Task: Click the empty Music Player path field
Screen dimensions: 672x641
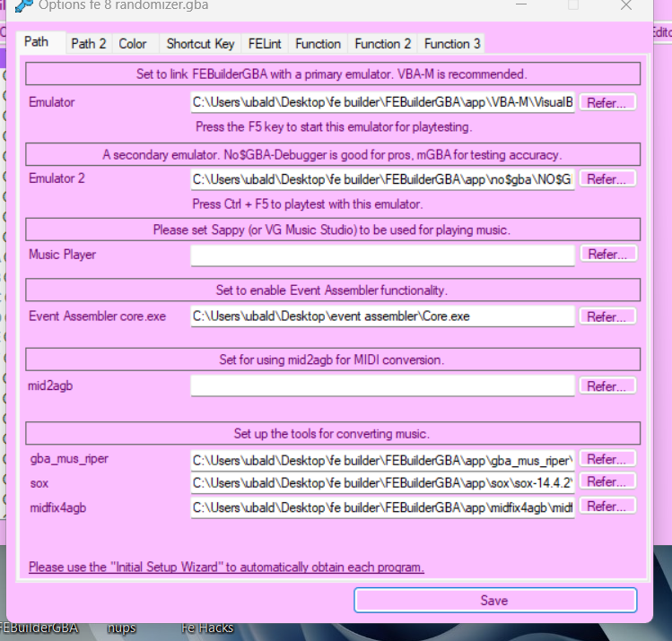Action: tap(382, 256)
